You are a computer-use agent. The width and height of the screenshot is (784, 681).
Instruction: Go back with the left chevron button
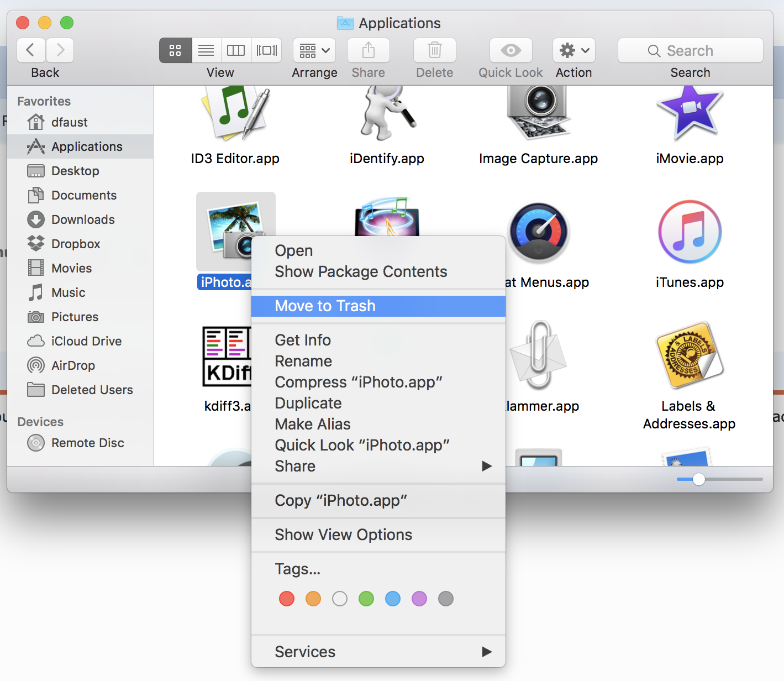point(31,50)
